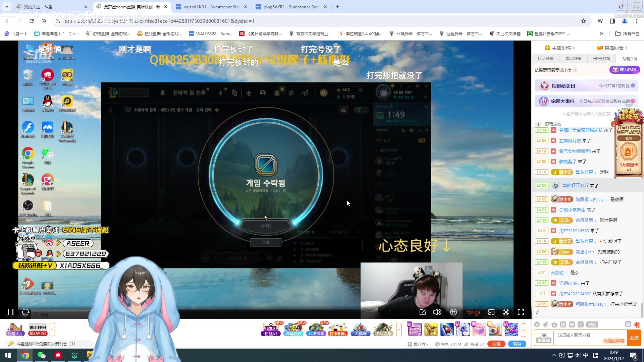644x362 pixels.
Task: Open notification center in taskbar
Action: (x=634, y=356)
